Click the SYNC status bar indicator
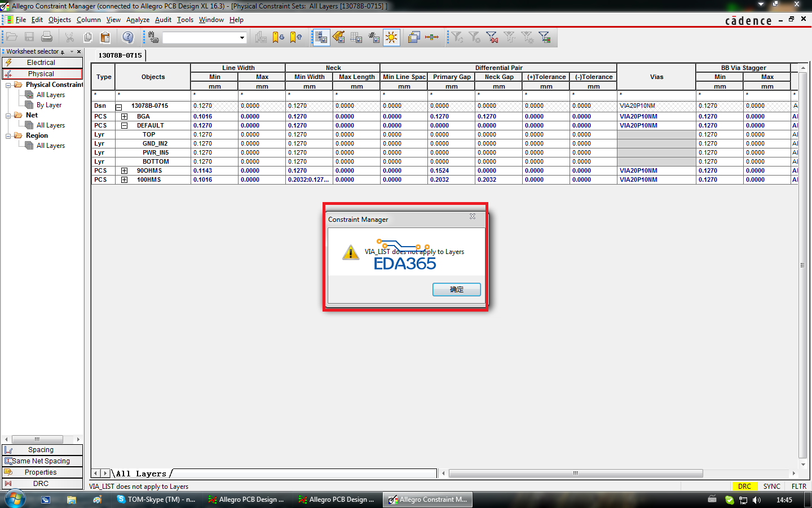 pyautogui.click(x=772, y=487)
